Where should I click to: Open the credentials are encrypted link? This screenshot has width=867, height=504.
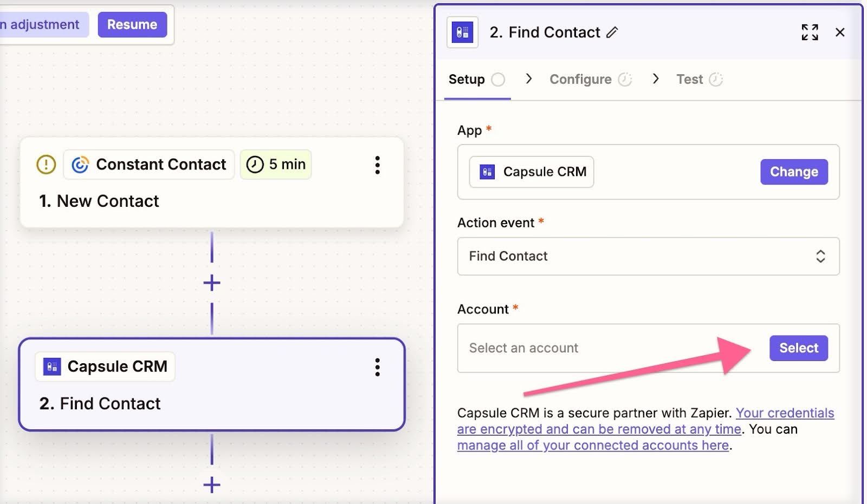point(645,421)
